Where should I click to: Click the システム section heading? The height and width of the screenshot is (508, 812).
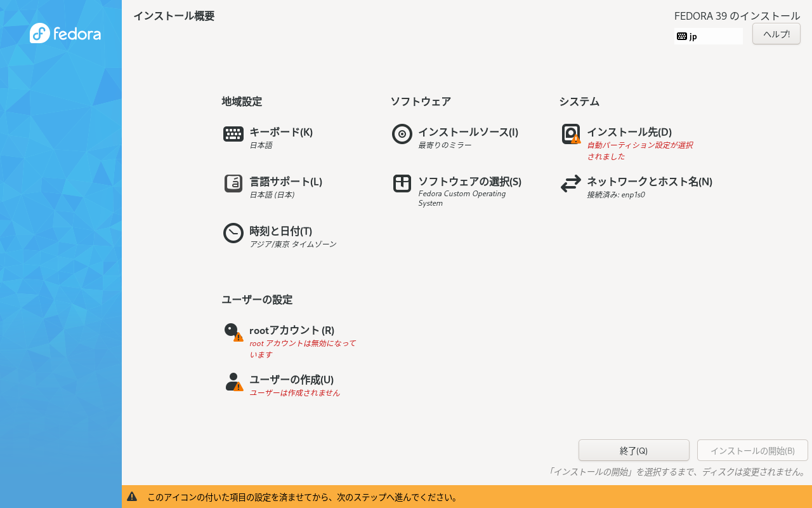pos(579,102)
